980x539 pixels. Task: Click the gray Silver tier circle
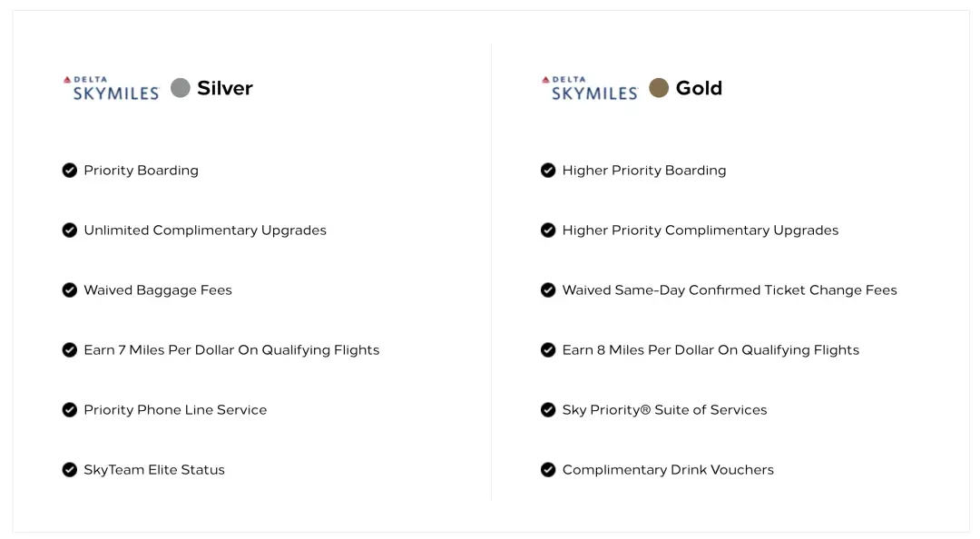pyautogui.click(x=181, y=88)
